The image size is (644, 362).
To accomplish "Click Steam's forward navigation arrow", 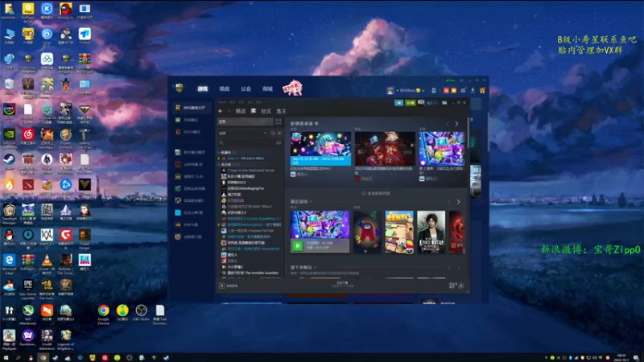I will coord(229,111).
